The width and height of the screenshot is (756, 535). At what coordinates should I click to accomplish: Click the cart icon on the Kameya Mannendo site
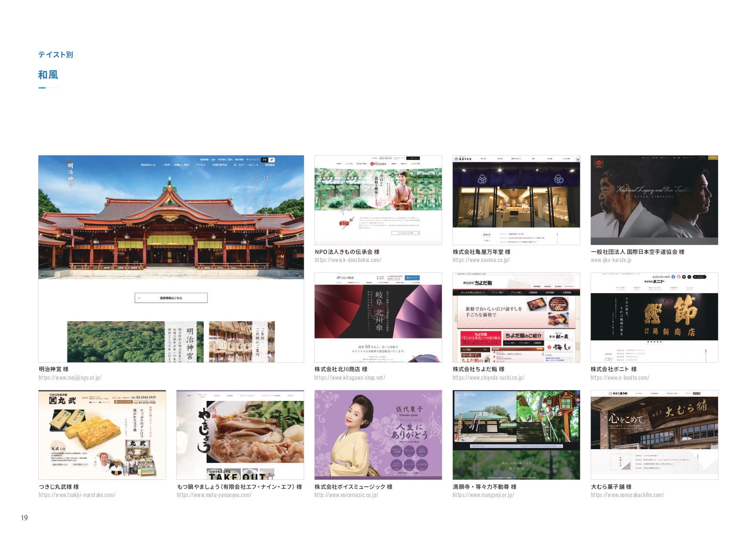(578, 160)
